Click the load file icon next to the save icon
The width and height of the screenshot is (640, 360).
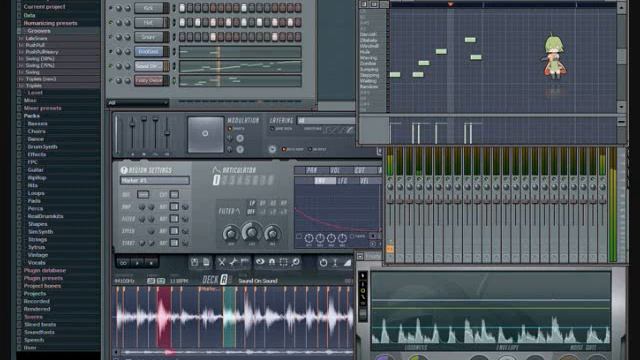206,262
